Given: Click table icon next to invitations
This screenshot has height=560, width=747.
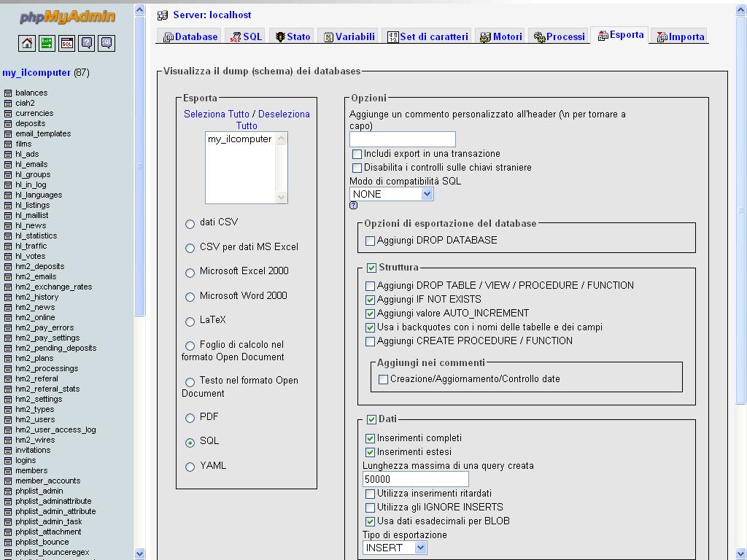Looking at the screenshot, I should point(7,451).
